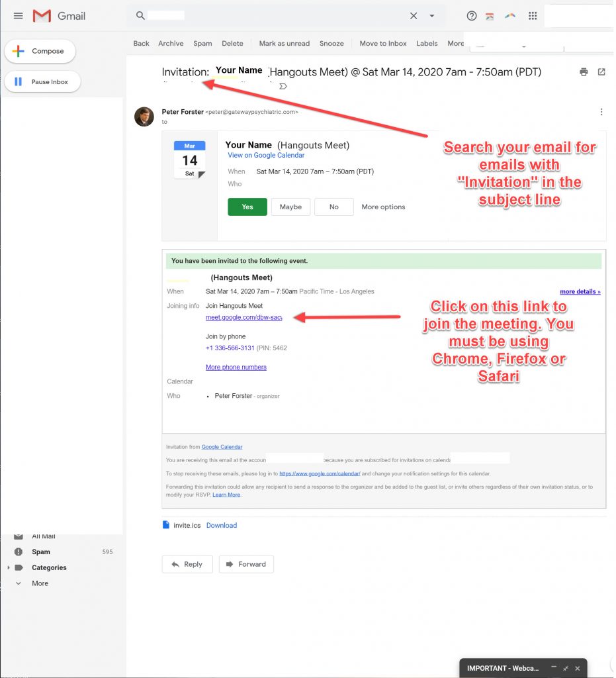Expand the IMPORTANT compose window to full screen
Screen dimensions: 616x678
pyautogui.click(x=565, y=668)
